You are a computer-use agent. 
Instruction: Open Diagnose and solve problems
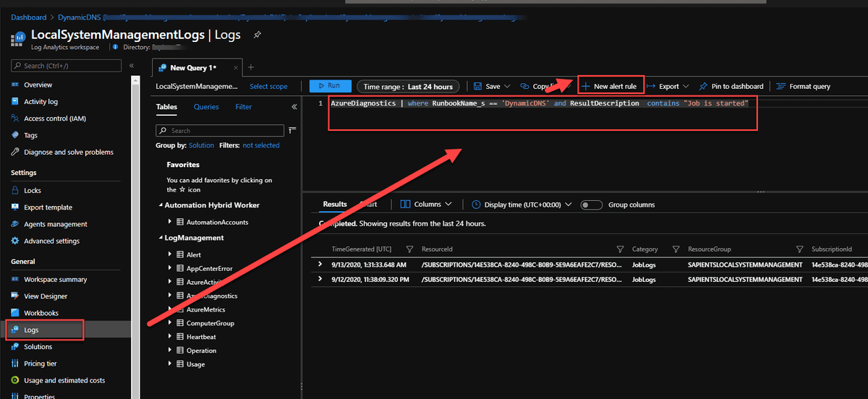coord(68,152)
